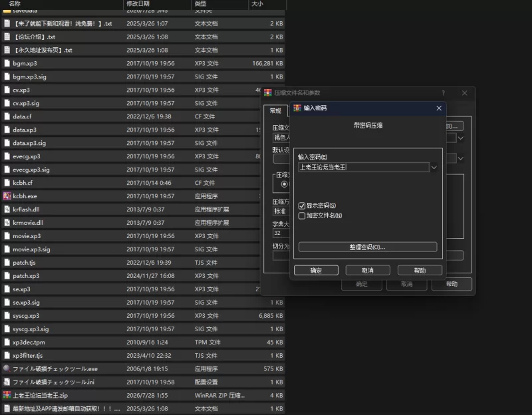
Task: Click the patch.xp3 file icon
Action: tap(7, 275)
